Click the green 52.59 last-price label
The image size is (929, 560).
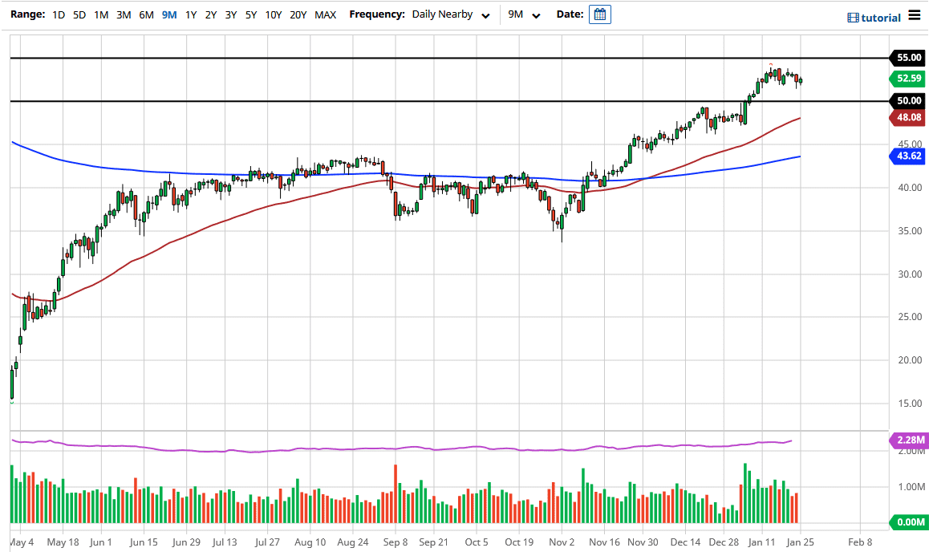907,79
